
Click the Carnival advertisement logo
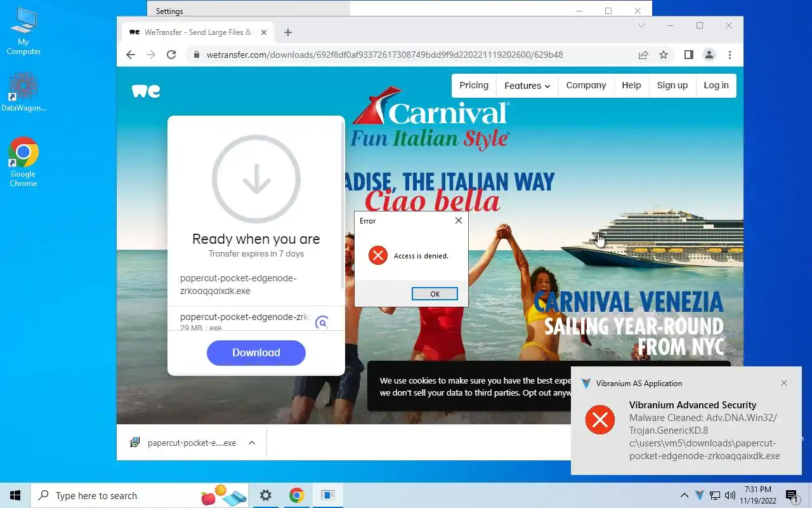click(x=431, y=118)
